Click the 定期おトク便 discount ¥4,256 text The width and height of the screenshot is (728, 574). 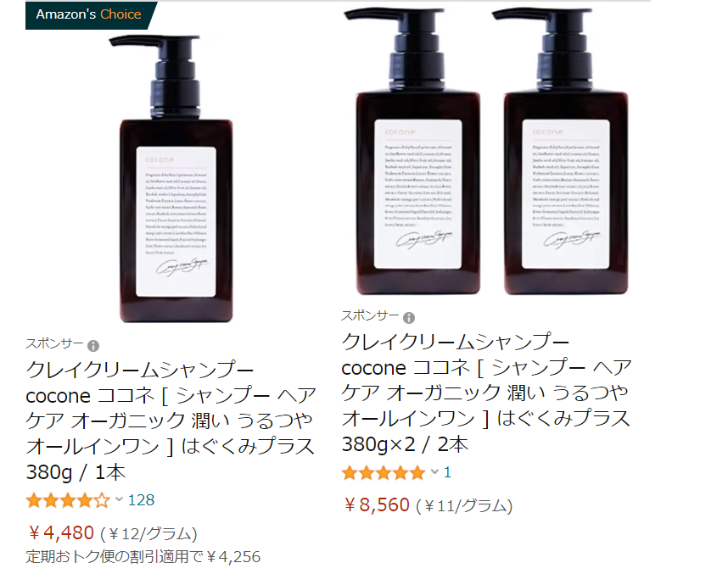[x=143, y=557]
